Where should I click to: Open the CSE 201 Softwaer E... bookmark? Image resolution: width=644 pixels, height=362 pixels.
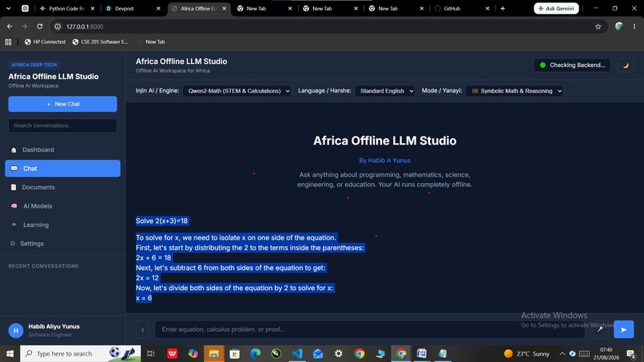(x=100, y=42)
